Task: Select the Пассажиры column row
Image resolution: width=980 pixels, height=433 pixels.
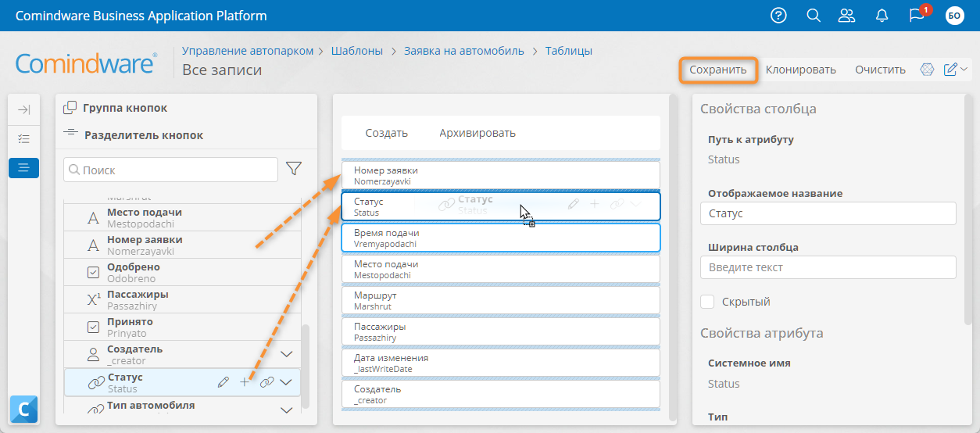Action: click(501, 331)
